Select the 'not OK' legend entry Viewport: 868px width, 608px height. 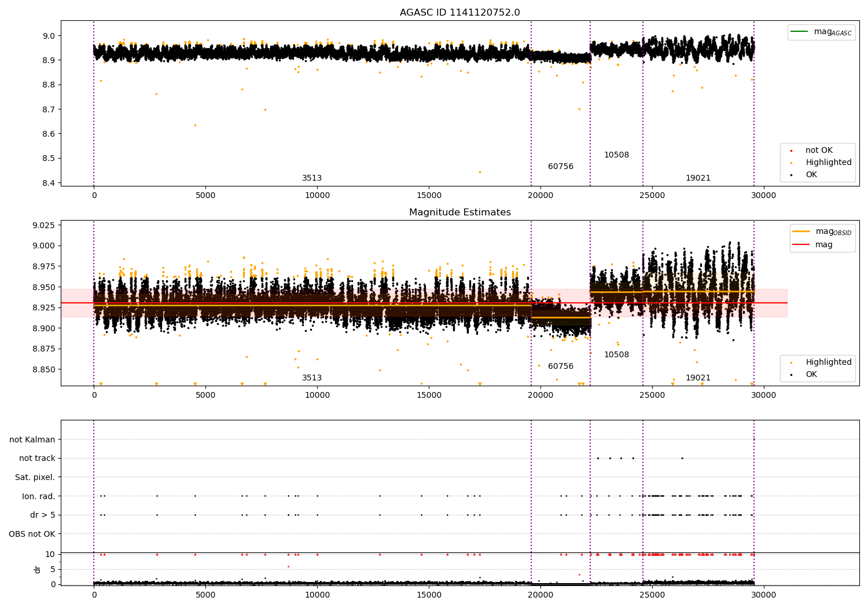coord(819,151)
